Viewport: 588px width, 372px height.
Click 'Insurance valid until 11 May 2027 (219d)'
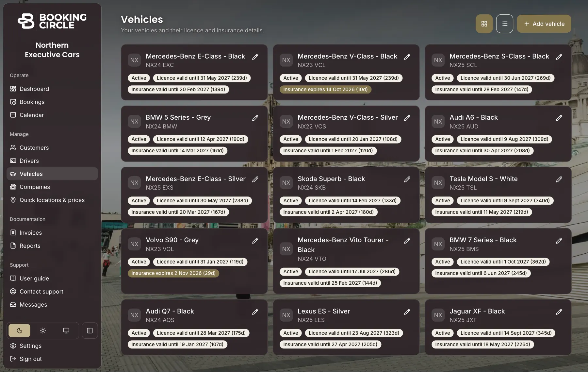pyautogui.click(x=482, y=212)
